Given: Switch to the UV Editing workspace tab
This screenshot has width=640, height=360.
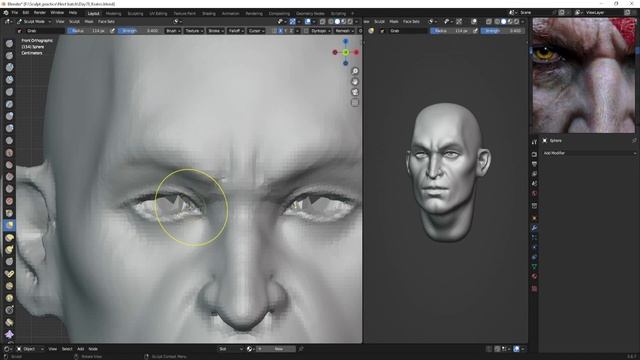Looking at the screenshot, I should click(158, 13).
